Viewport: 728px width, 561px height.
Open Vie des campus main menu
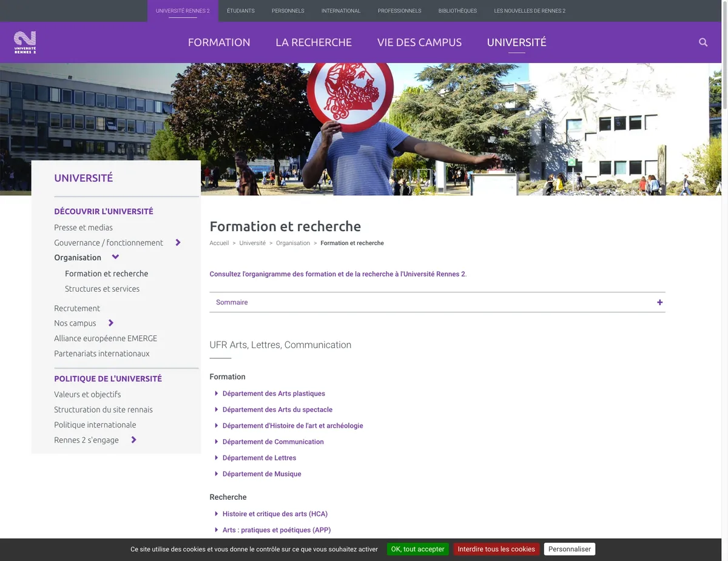(419, 42)
